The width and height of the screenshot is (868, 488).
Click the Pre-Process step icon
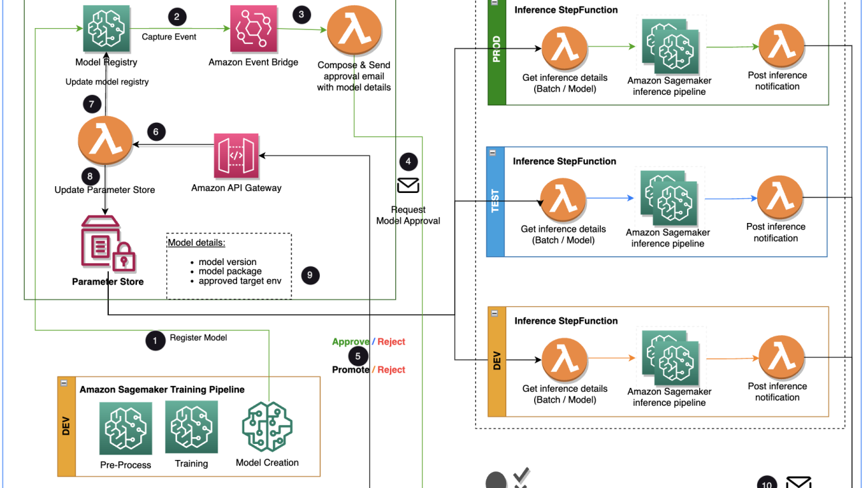(126, 428)
